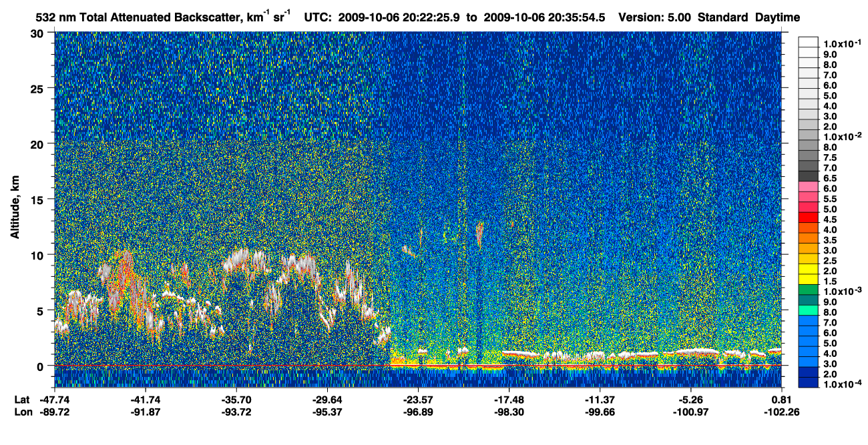Click latitude value '-17.48'
Image resolution: width=868 pixels, height=445 pixels.
[509, 400]
